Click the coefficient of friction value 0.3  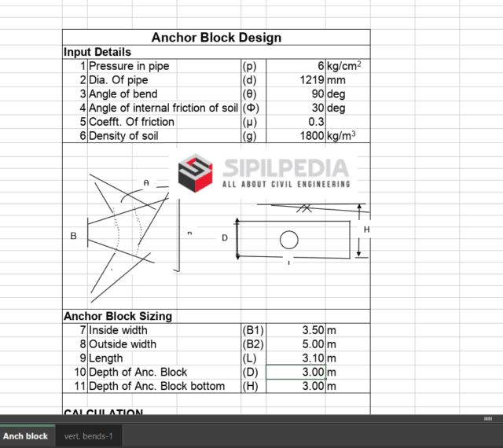(296, 122)
